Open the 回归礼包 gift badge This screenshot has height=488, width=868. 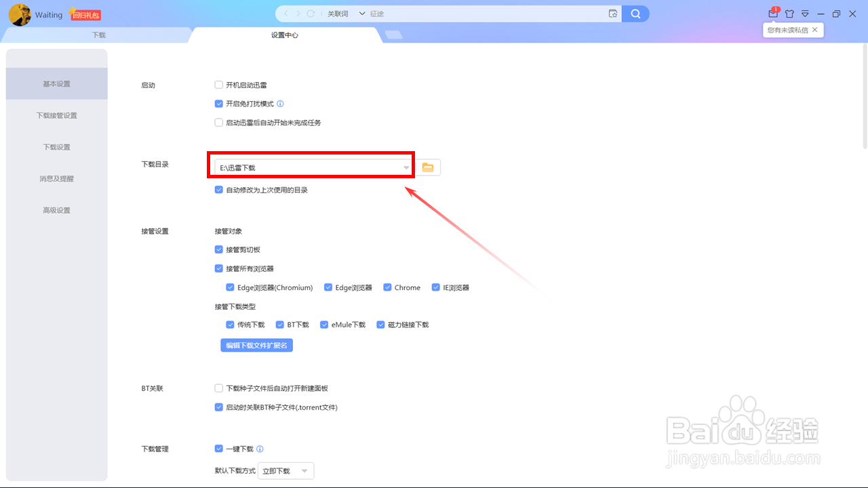tap(85, 14)
